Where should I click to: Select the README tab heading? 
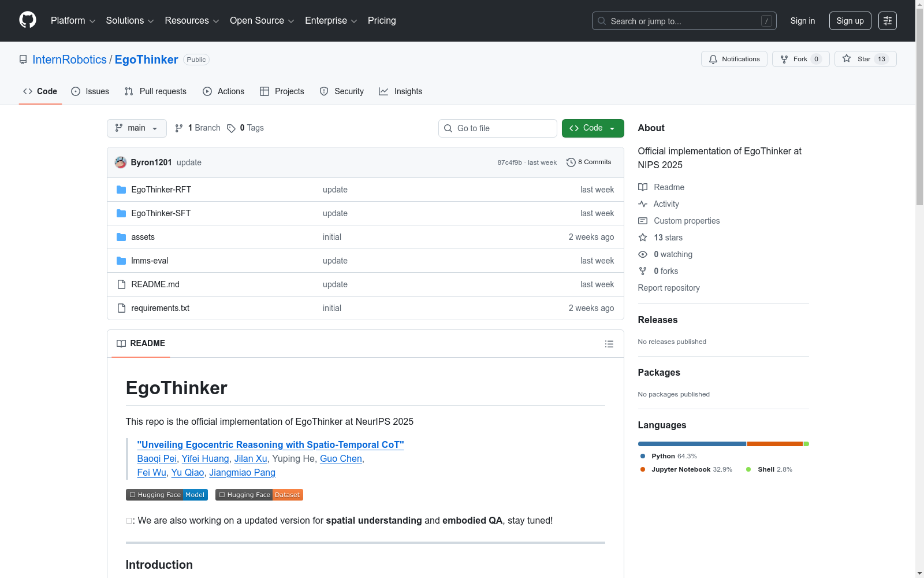(x=141, y=343)
